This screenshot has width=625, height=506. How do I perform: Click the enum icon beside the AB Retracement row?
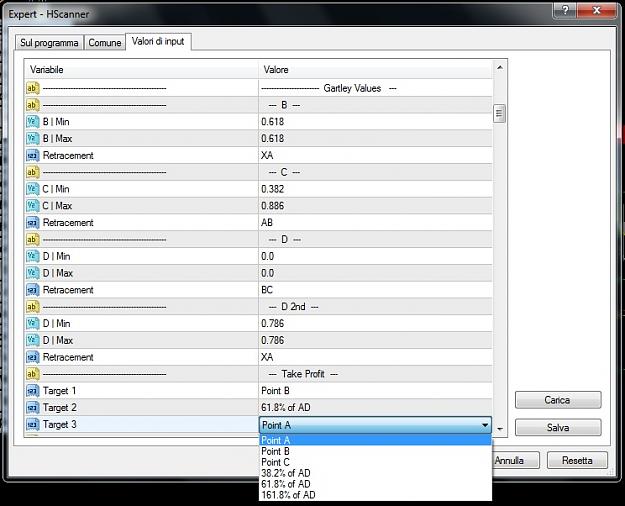pyautogui.click(x=33, y=222)
